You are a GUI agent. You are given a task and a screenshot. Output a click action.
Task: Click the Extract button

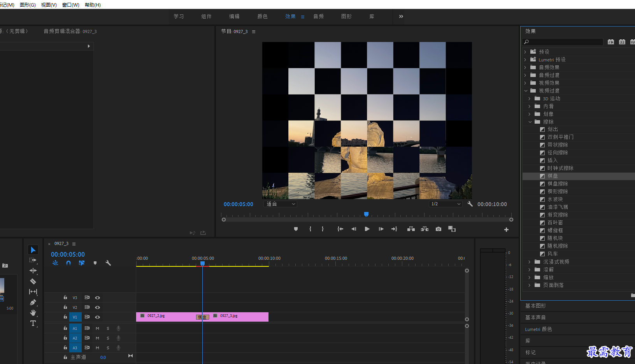coord(425,229)
